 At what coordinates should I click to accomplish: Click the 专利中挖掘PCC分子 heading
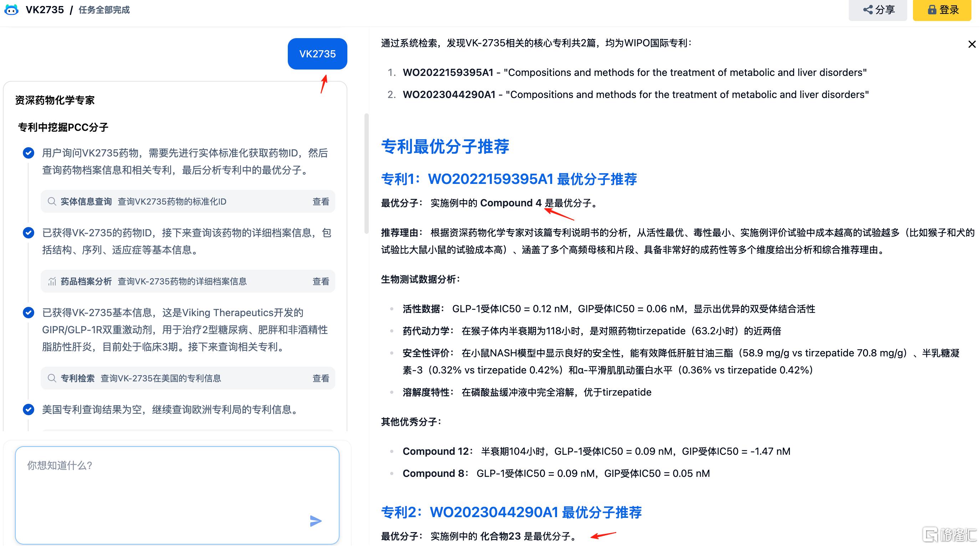point(63,127)
